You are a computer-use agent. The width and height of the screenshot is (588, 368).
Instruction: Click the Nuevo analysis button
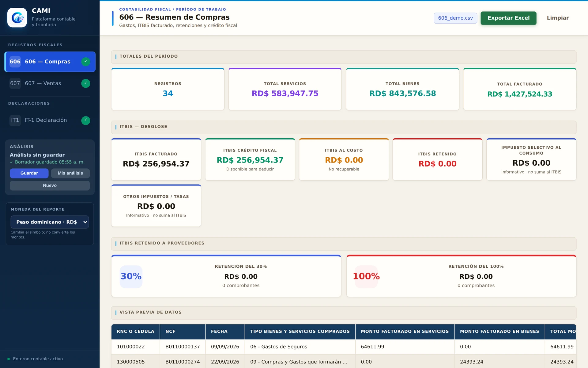(50, 186)
